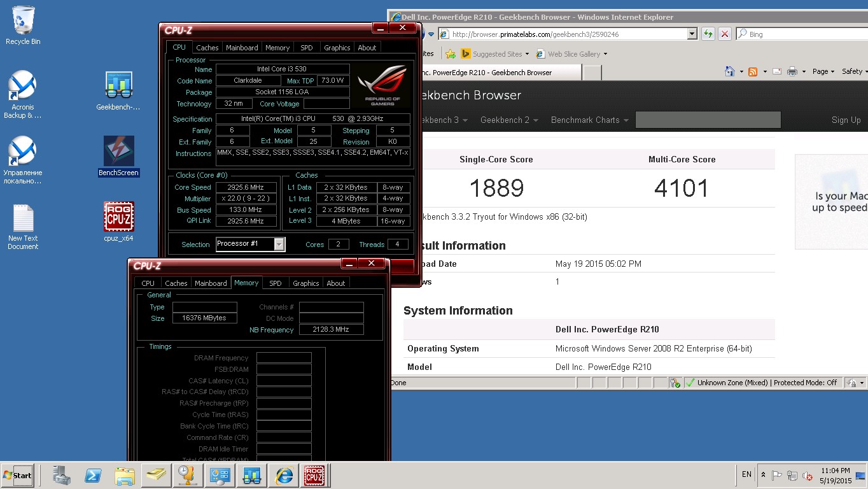Screen dimensions: 868x489
Task: Open the Start menu
Action: pyautogui.click(x=17, y=475)
